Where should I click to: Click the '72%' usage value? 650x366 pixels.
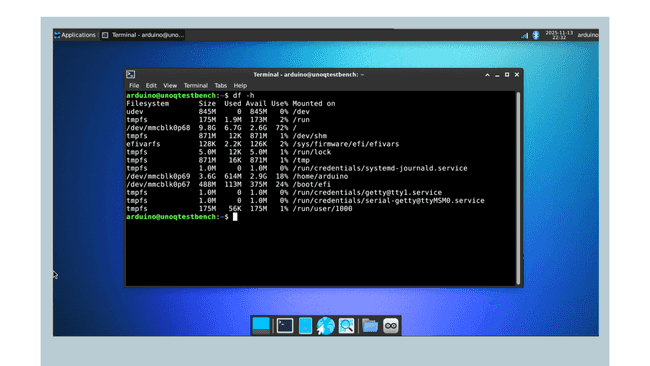282,128
